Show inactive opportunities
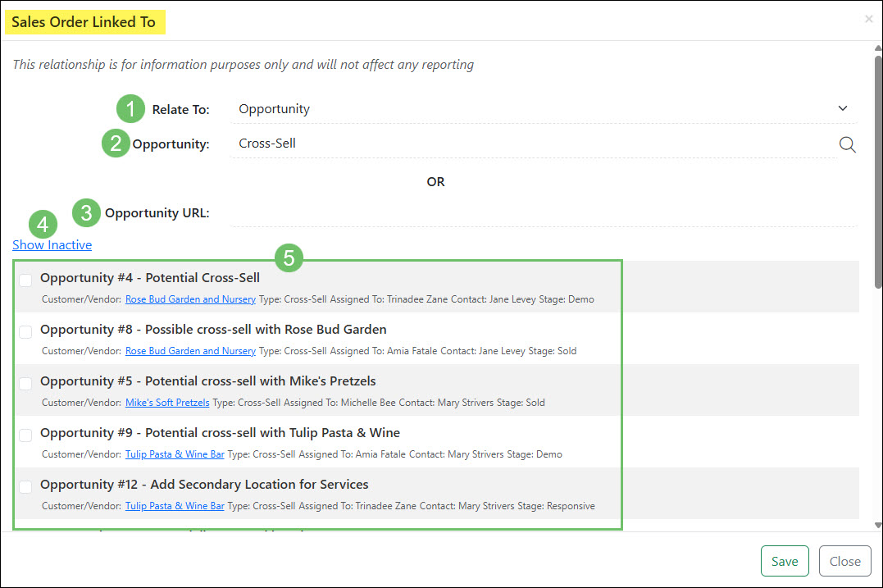 coord(52,244)
